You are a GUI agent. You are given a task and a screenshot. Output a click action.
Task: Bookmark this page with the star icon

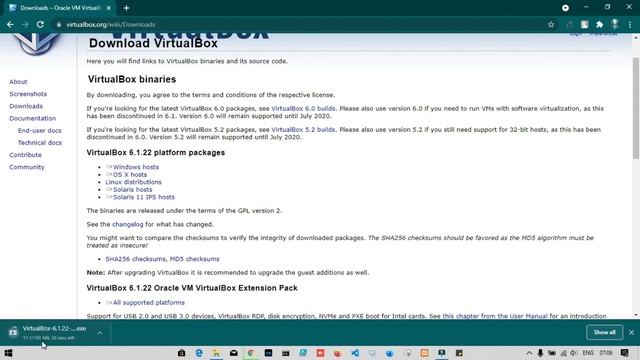click(551, 24)
